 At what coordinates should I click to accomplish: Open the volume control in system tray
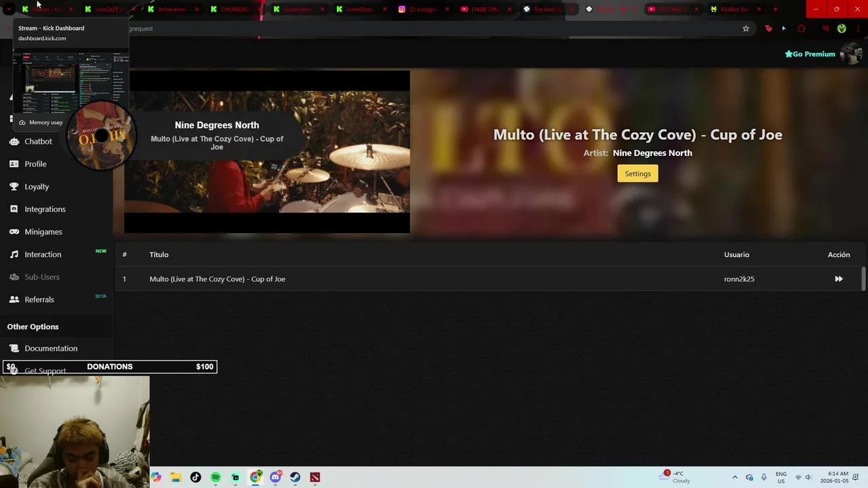tap(808, 477)
